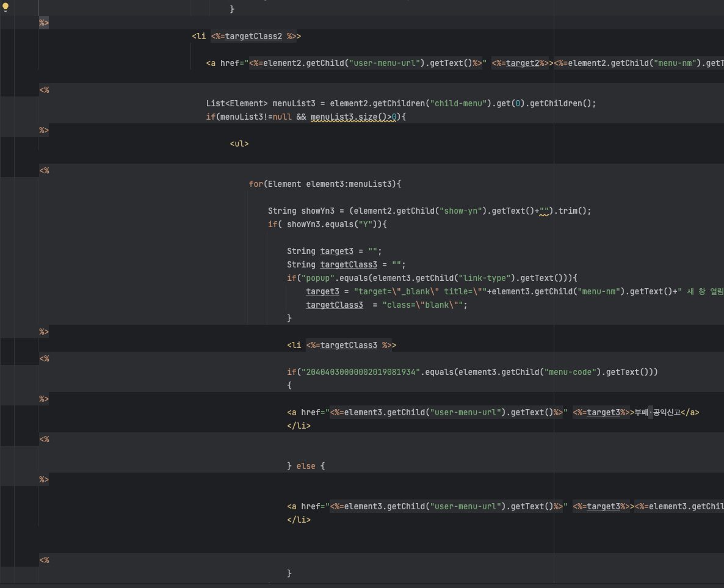Screen dimensions: 724x588
Task: Click the trim() method call
Action: 573,211
